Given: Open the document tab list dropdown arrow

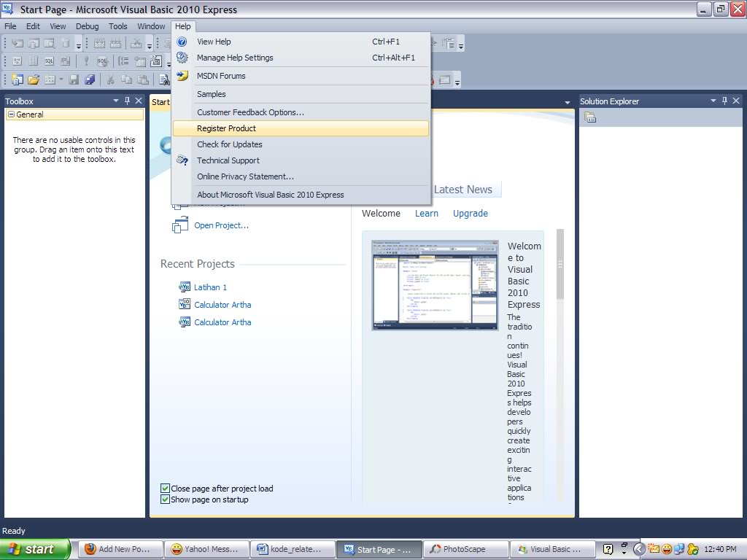Looking at the screenshot, I should coord(568,102).
